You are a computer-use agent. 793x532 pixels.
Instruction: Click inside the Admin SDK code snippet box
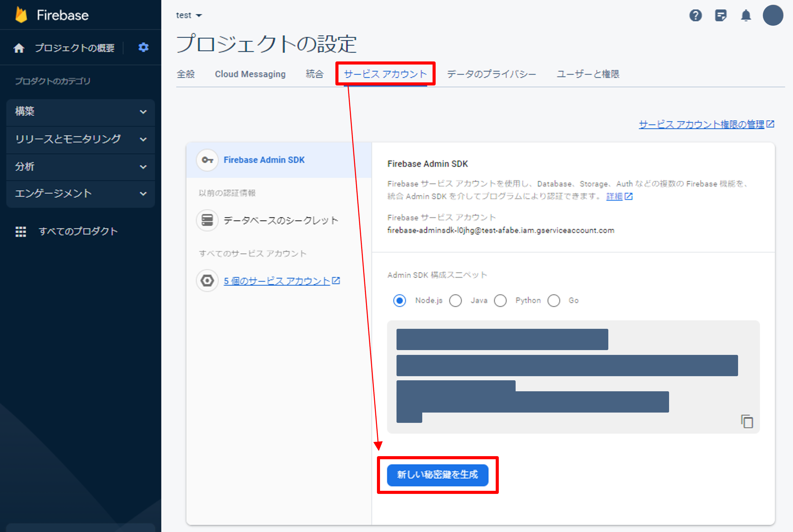[x=573, y=377]
